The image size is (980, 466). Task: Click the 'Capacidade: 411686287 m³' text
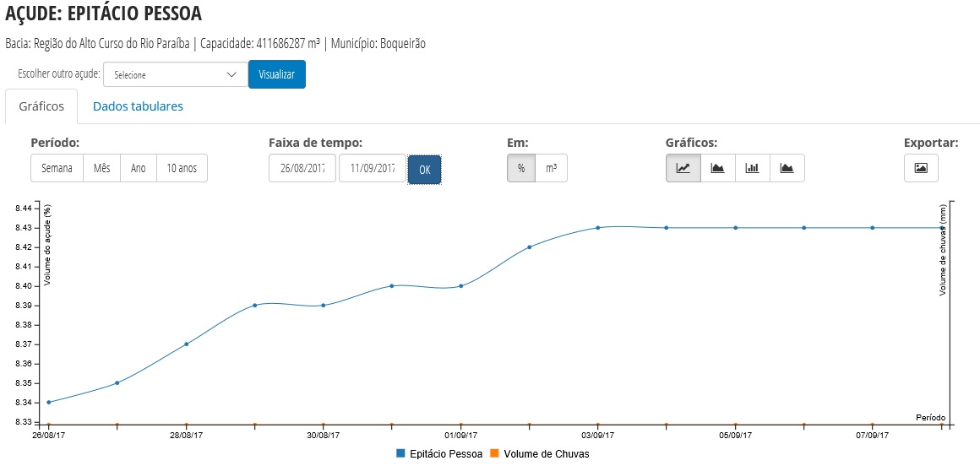click(260, 44)
